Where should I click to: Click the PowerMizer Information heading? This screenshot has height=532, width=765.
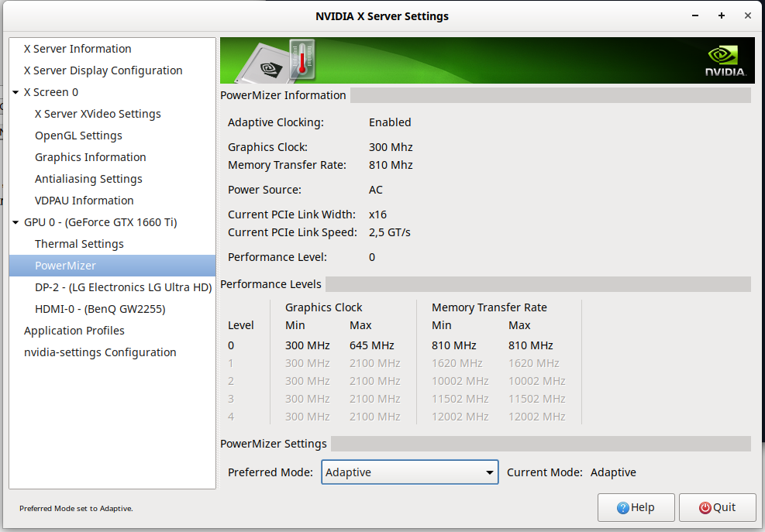(283, 95)
